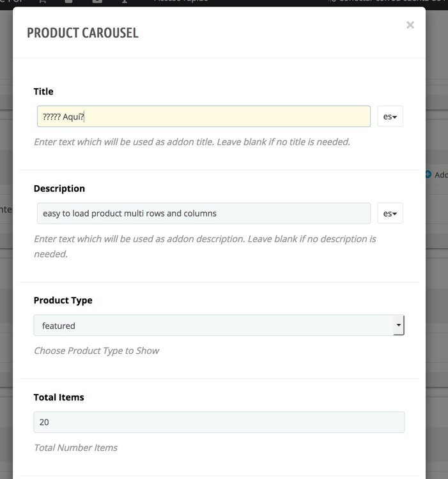
Task: Open the Description language 'es' dropdown
Action: pyautogui.click(x=390, y=213)
